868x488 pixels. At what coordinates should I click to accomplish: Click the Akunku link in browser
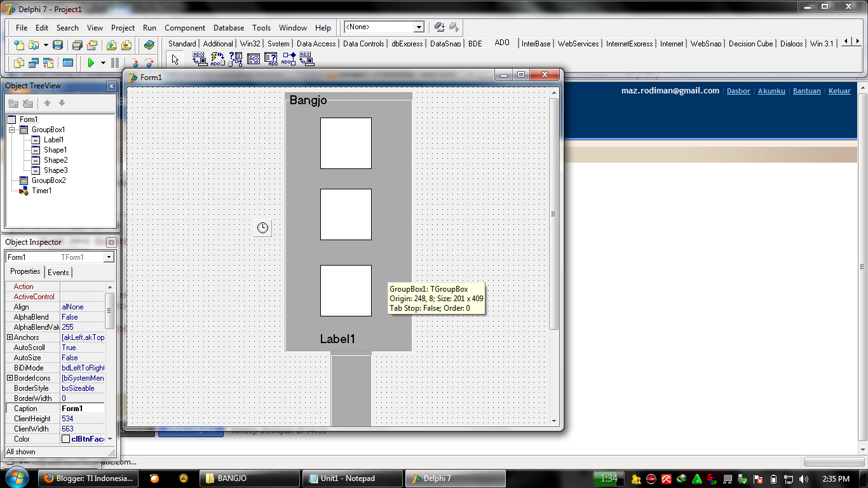tap(771, 91)
